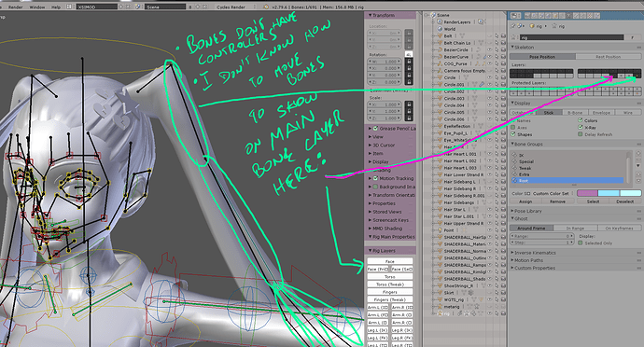Click the Skirt mesh icon in outliner
Image resolution: width=644 pixels, height=347 pixels.
click(441, 293)
